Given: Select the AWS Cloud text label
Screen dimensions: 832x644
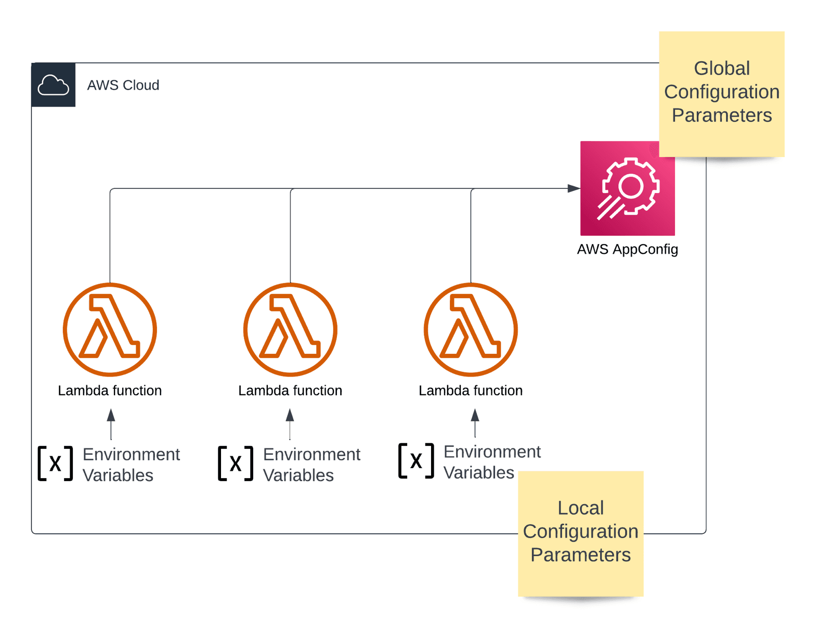Looking at the screenshot, I should coord(123,85).
